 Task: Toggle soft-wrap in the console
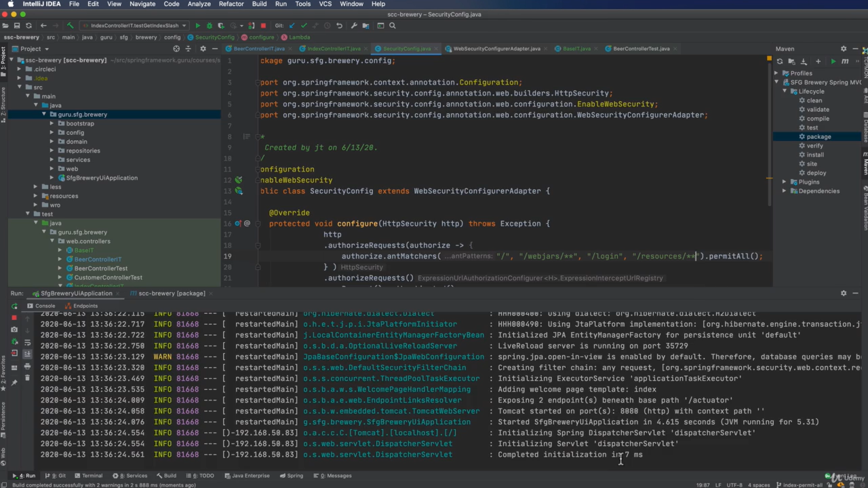pos(27,343)
